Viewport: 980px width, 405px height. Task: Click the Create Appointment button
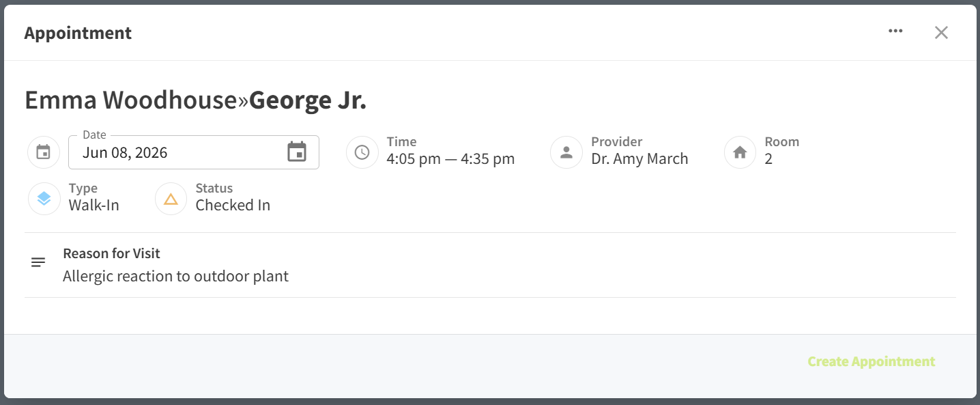pos(871,361)
